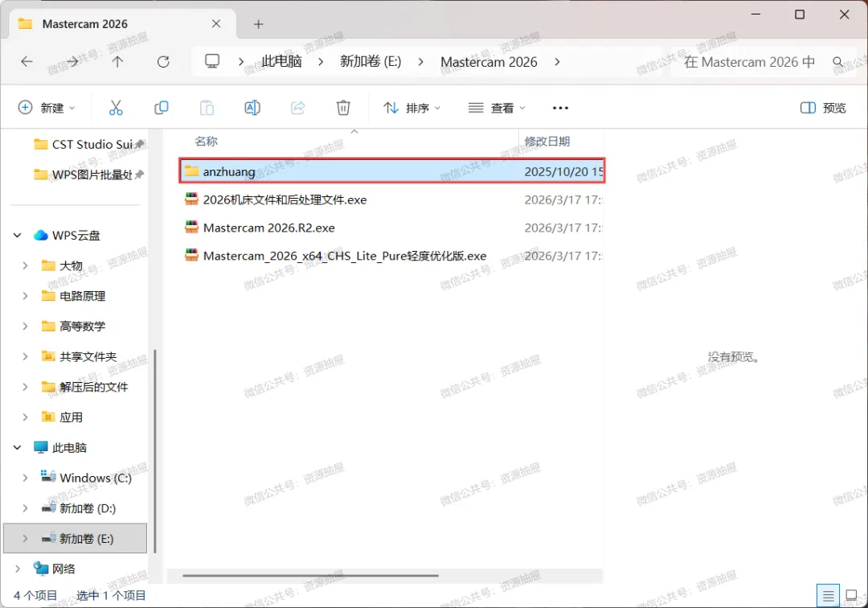The height and width of the screenshot is (608, 868).
Task: Click the Copy icon in toolbar
Action: pyautogui.click(x=161, y=108)
